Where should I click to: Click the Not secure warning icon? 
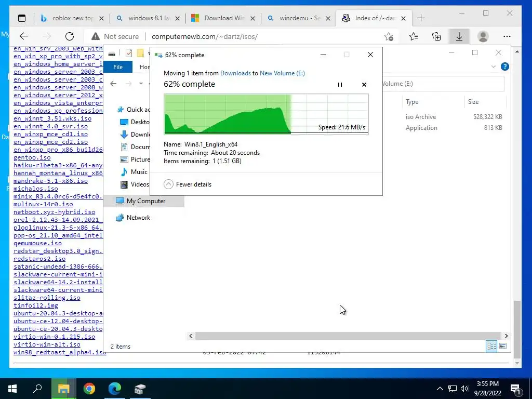(96, 36)
